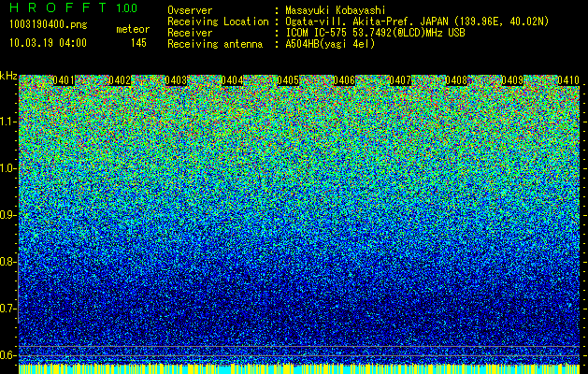Click the Receiver label
The width and height of the screenshot is (588, 374).
coord(190,33)
